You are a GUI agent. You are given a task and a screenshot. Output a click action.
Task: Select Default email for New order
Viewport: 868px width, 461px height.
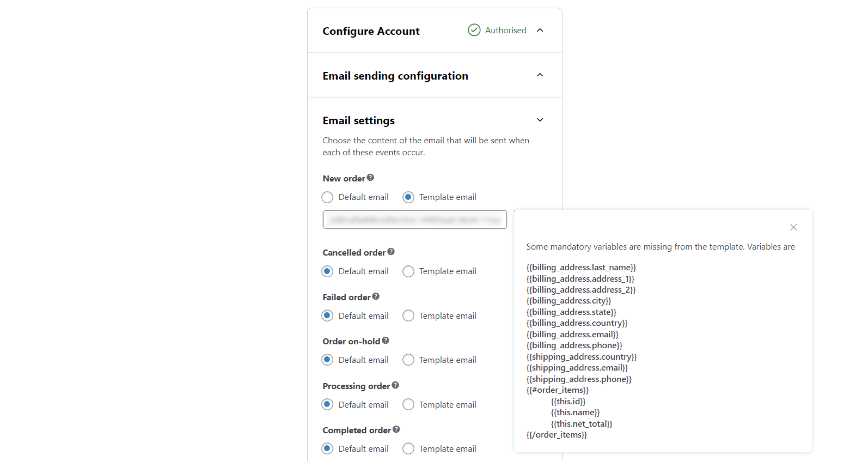point(327,197)
